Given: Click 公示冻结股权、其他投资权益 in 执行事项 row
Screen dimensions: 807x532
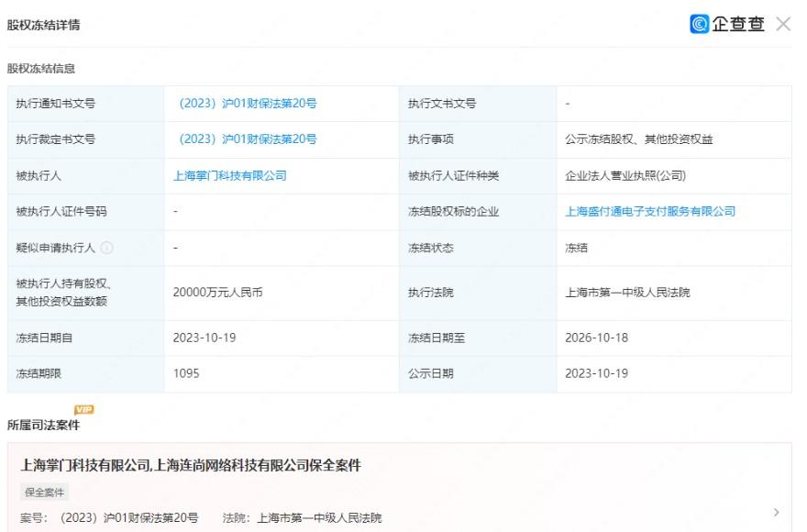Looking at the screenshot, I should click(x=638, y=139).
